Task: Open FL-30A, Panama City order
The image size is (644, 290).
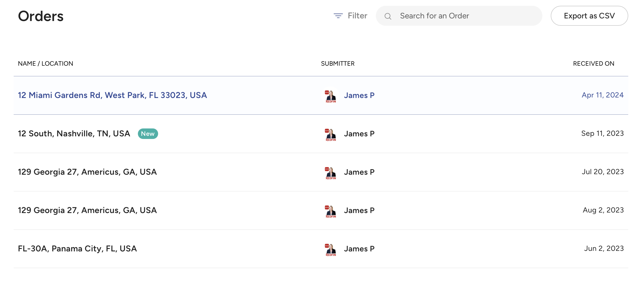Action: [77, 248]
